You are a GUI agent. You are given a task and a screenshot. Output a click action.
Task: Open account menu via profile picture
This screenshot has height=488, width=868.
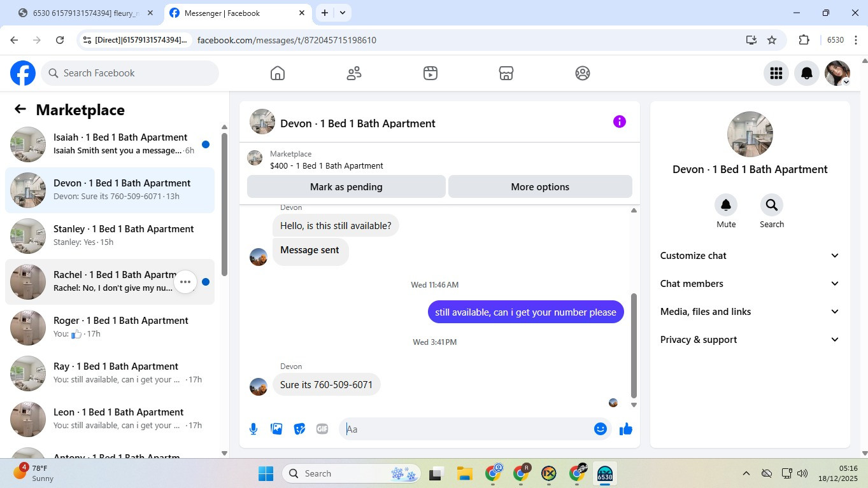[837, 73]
